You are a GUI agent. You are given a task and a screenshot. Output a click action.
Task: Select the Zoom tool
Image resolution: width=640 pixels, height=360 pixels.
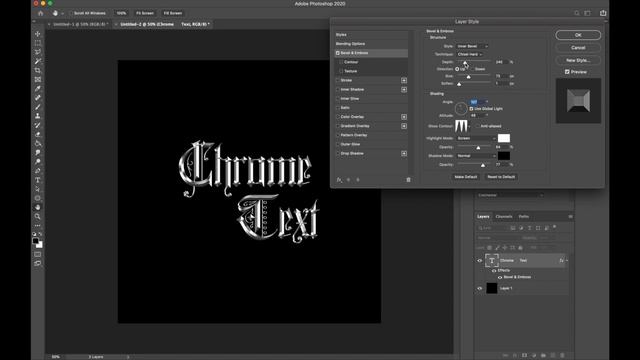[38, 216]
